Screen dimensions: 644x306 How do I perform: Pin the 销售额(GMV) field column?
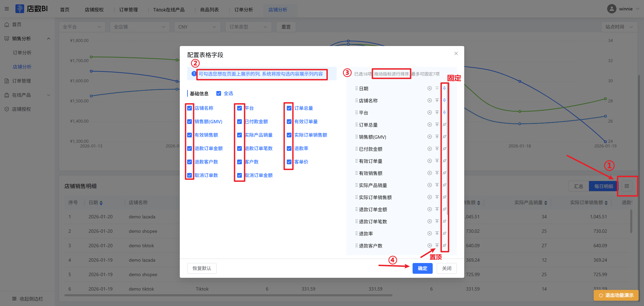click(444, 137)
